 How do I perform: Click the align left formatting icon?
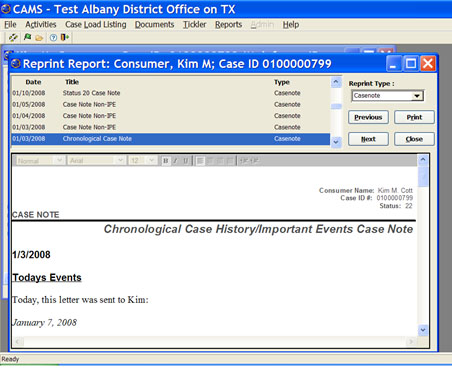(x=200, y=161)
